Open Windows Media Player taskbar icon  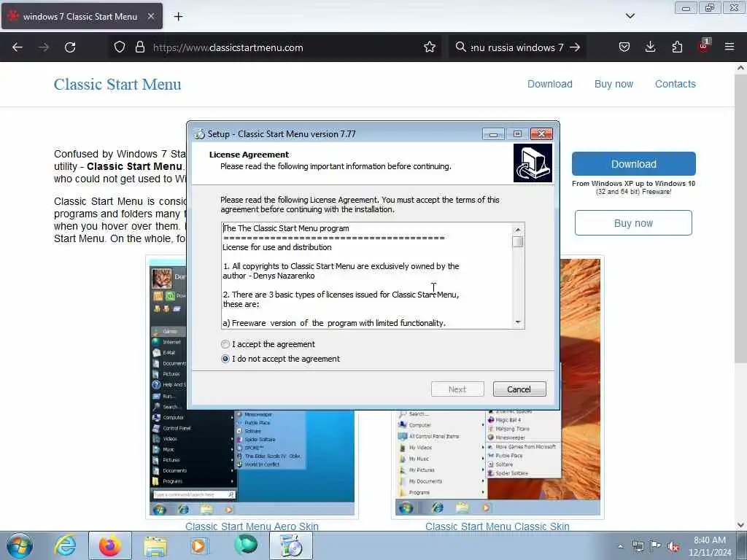[x=199, y=545]
